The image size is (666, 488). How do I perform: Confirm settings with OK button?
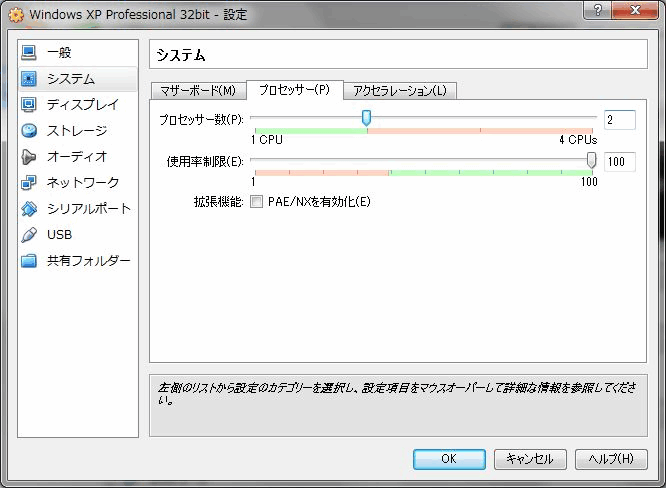pyautogui.click(x=449, y=459)
